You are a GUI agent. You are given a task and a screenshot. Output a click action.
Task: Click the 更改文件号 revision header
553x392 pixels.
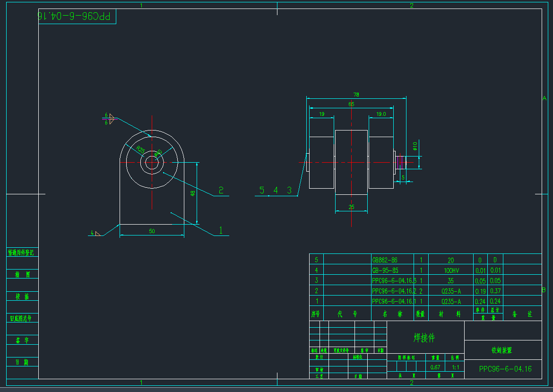coord(341,350)
